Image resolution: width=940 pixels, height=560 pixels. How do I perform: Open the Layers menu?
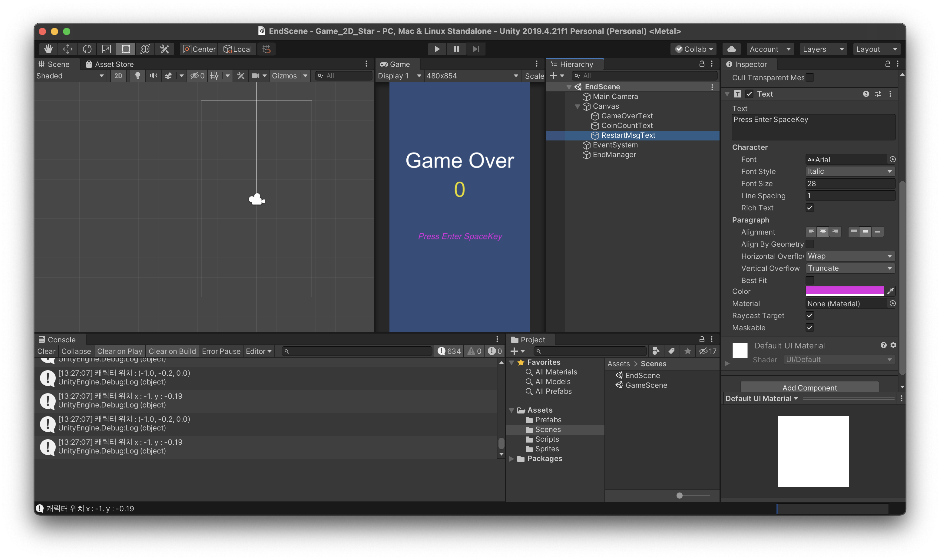click(822, 49)
